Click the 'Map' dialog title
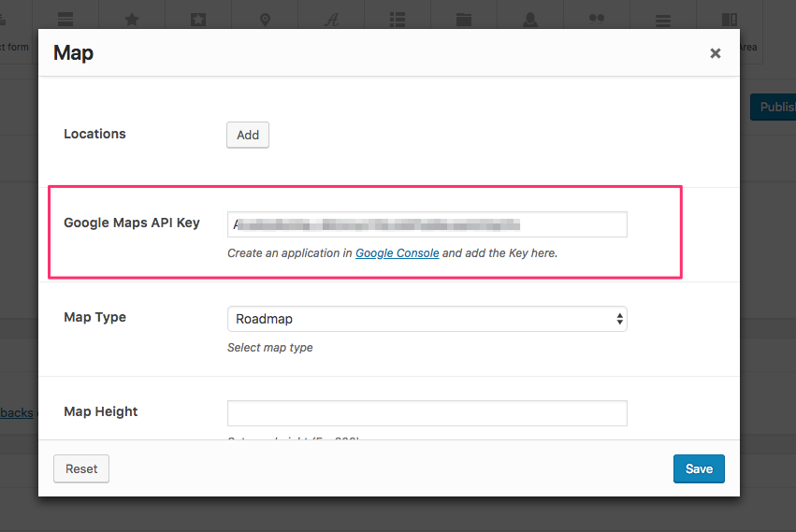 [74, 53]
